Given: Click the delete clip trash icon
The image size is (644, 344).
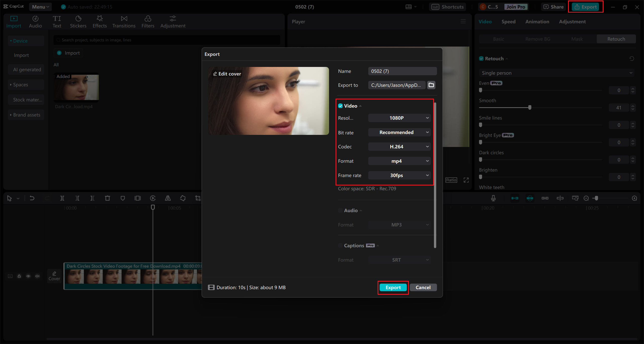Looking at the screenshot, I should tap(107, 198).
